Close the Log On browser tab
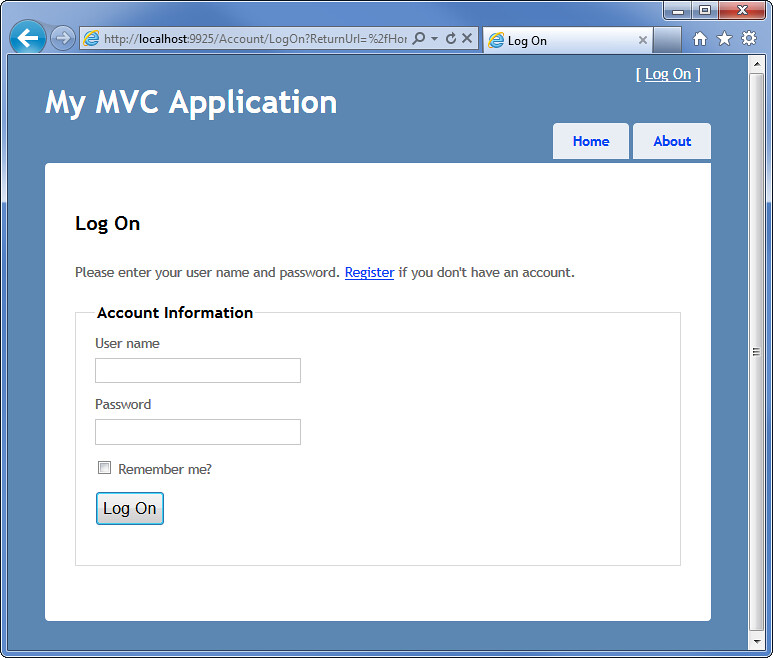The height and width of the screenshot is (658, 773). tap(643, 41)
